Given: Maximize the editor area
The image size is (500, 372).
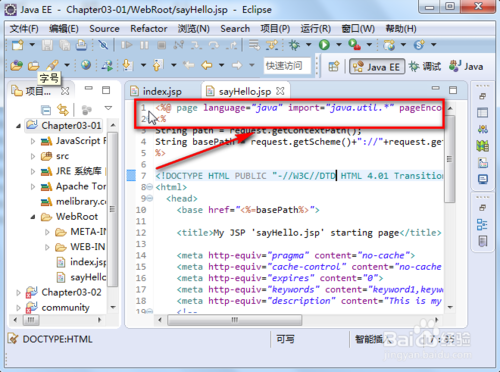Looking at the screenshot, I should click(x=453, y=90).
